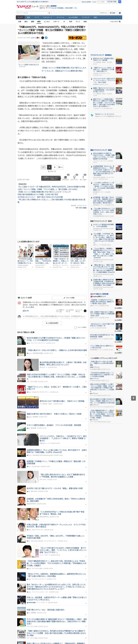Image resolution: width=138 pixels, height=644 pixels.
Task: Click the マネーポストWEB publisher logo
Action: point(77,38)
